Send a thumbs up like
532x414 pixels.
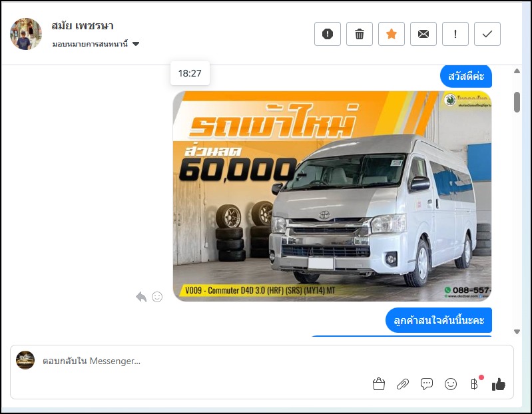[498, 384]
